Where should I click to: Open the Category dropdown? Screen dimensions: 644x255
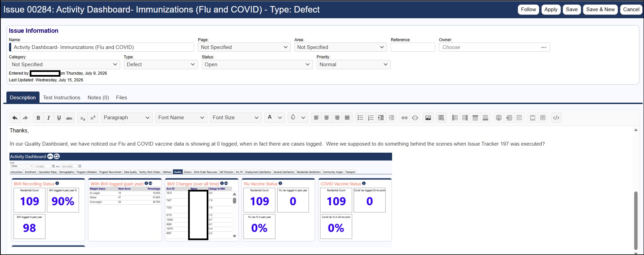[x=65, y=65]
